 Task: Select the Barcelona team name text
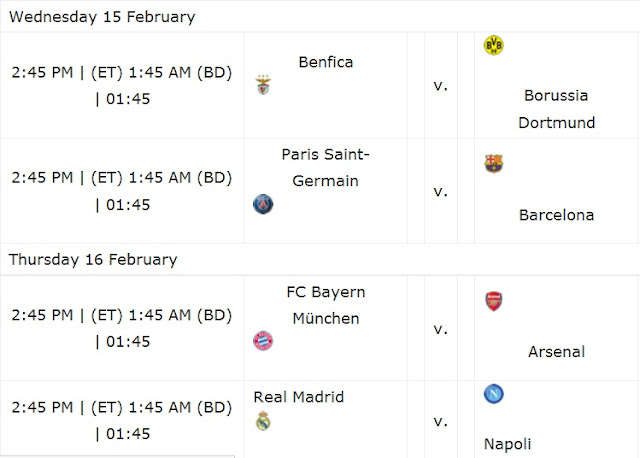(x=556, y=215)
